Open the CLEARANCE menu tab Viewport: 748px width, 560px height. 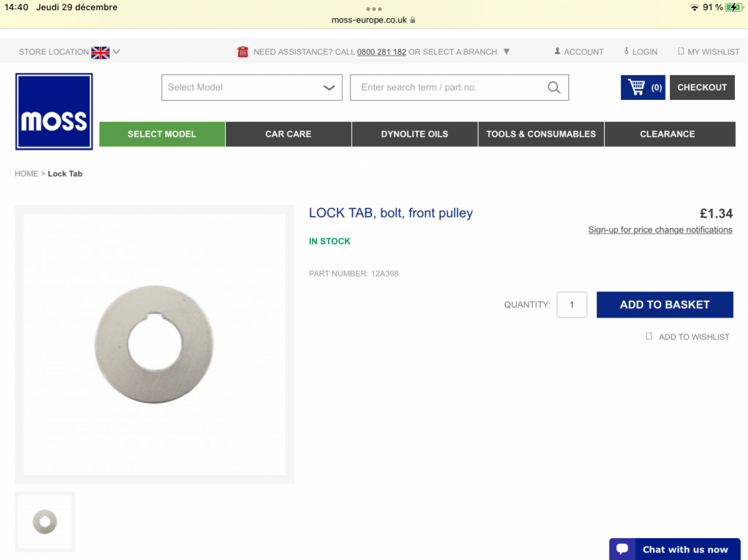(670, 134)
